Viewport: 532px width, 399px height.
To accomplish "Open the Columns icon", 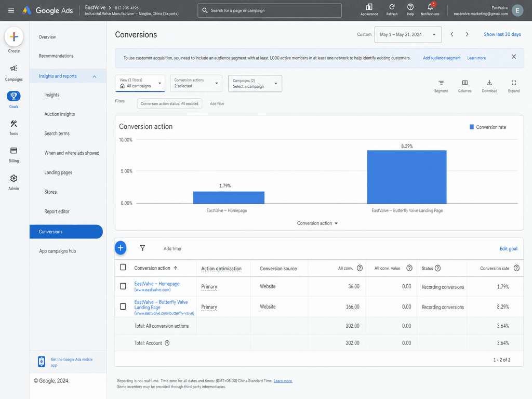I will [465, 86].
